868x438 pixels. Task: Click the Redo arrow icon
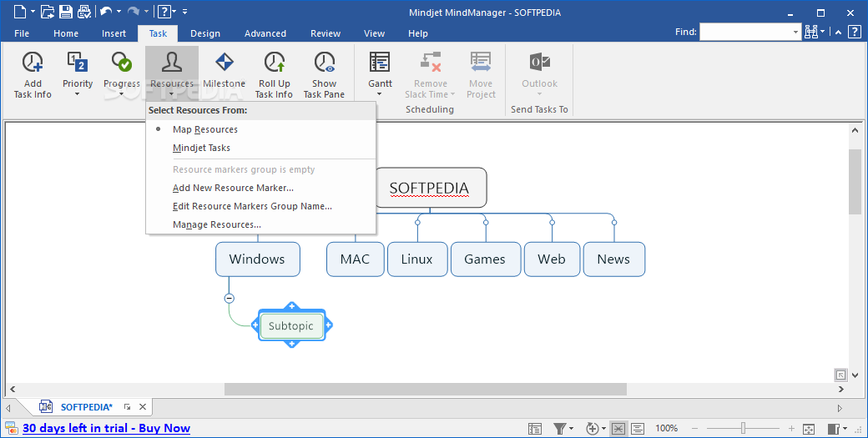tap(134, 11)
